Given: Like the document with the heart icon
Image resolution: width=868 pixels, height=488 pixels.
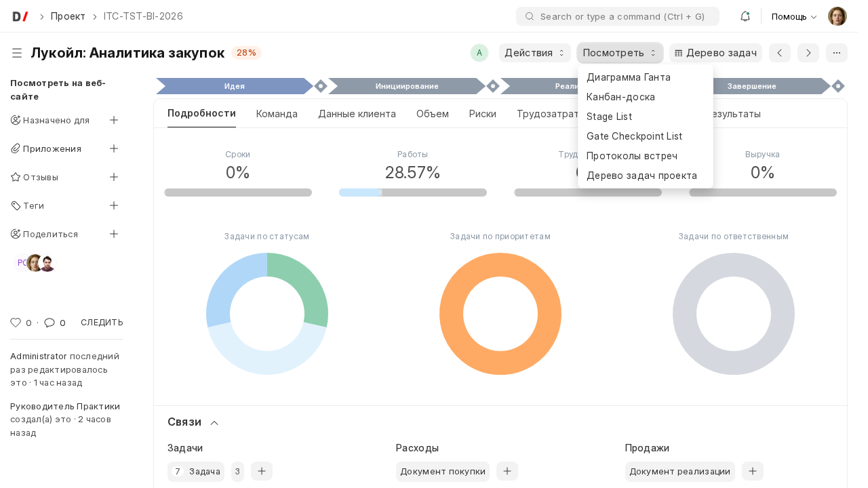Looking at the screenshot, I should coord(16,323).
